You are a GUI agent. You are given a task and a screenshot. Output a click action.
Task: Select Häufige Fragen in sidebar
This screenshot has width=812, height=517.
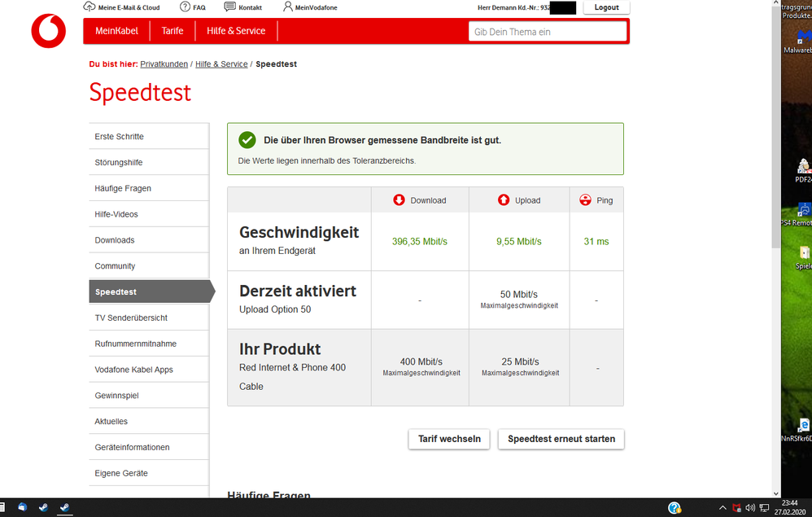click(x=149, y=188)
